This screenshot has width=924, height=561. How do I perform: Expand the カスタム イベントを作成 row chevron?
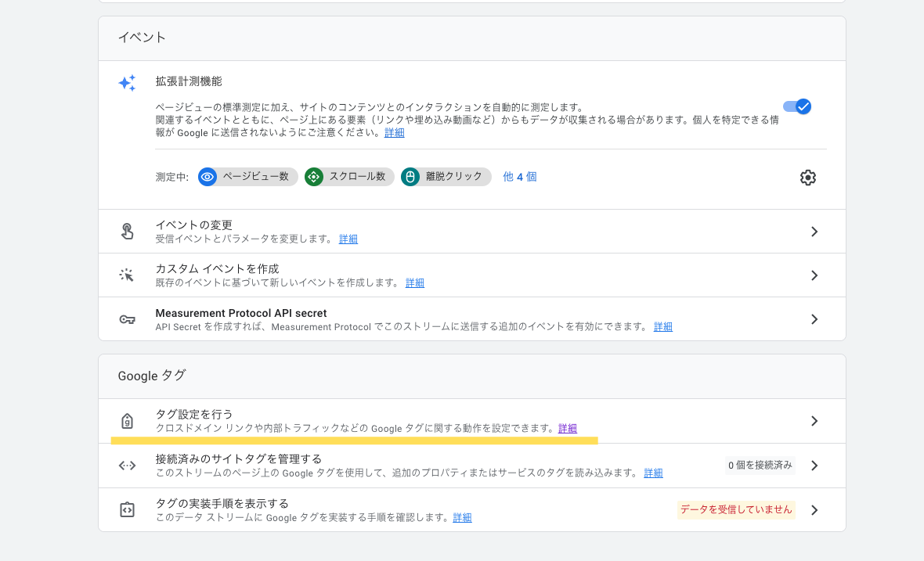pos(814,275)
